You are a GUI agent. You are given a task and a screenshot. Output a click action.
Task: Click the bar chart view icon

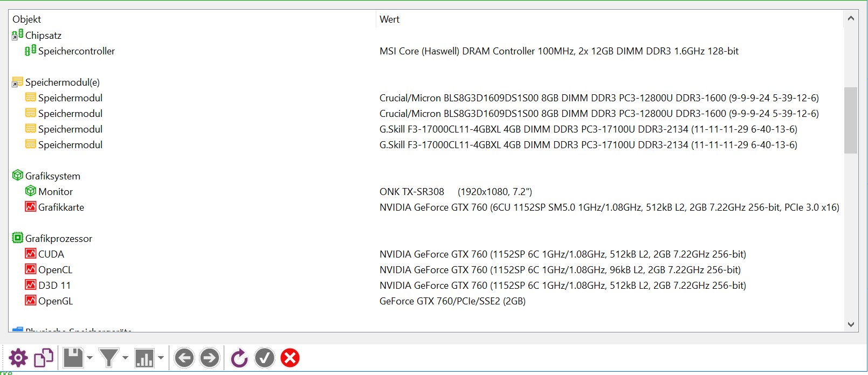tap(144, 358)
